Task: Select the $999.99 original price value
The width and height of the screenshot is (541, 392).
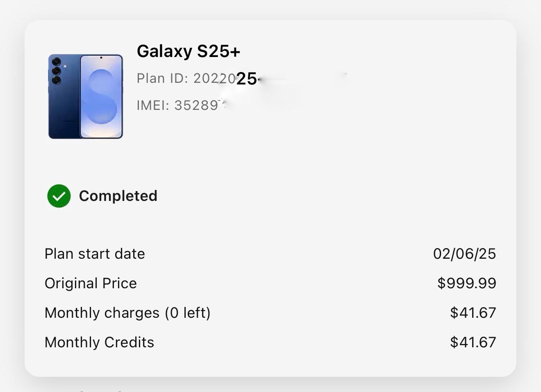Action: pos(467,283)
